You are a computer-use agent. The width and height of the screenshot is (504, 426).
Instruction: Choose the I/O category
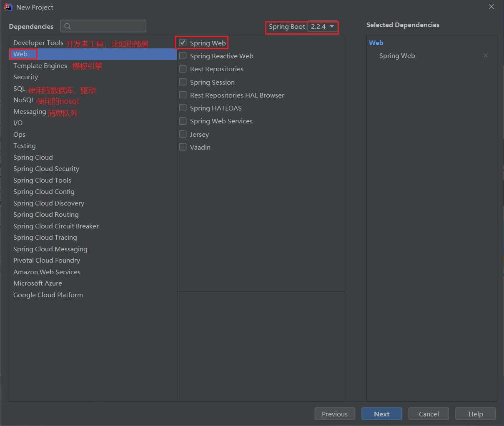click(93, 123)
